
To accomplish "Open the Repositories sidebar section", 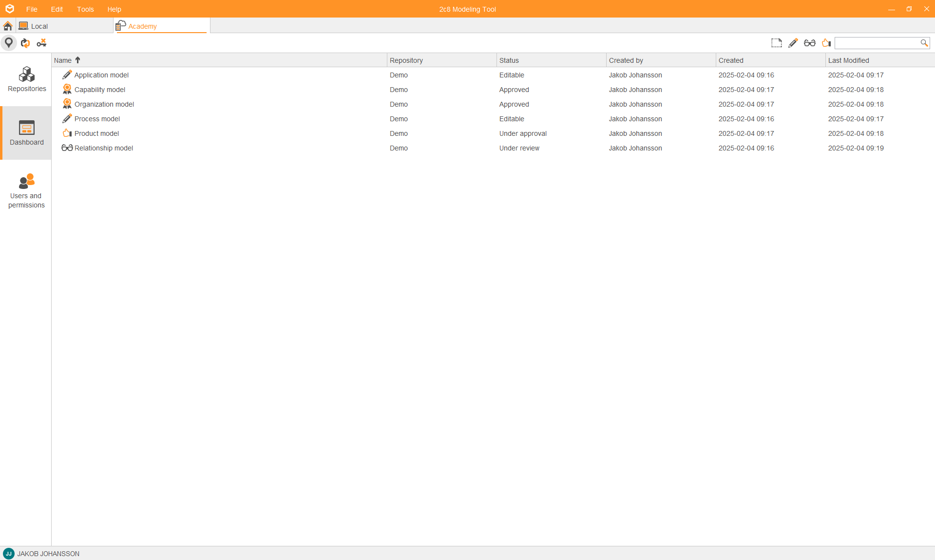I will [x=27, y=79].
